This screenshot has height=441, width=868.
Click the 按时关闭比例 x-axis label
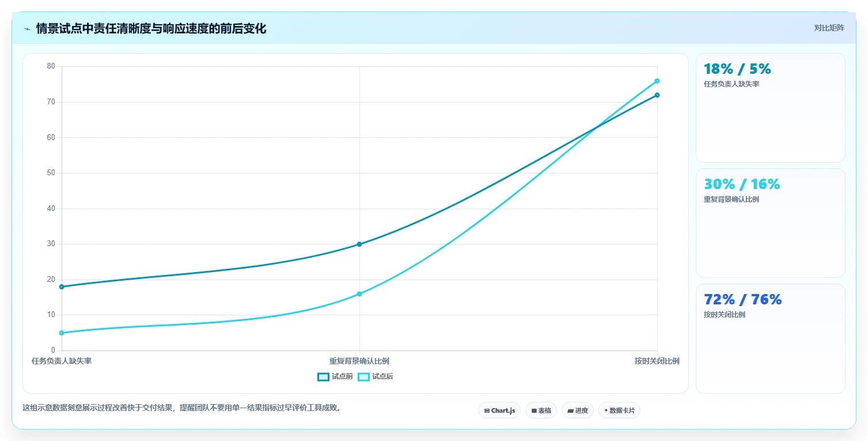coord(657,361)
